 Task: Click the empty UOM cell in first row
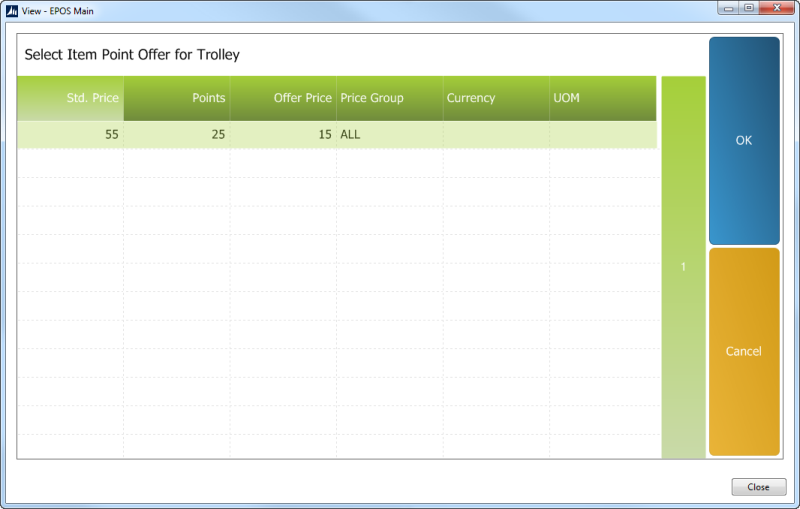pyautogui.click(x=603, y=135)
